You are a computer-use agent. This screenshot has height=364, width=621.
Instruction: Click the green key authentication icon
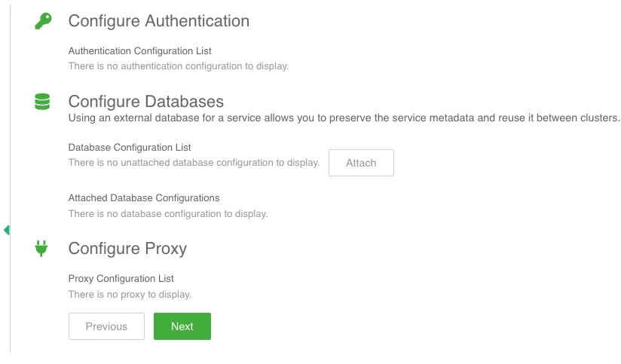tap(43, 21)
